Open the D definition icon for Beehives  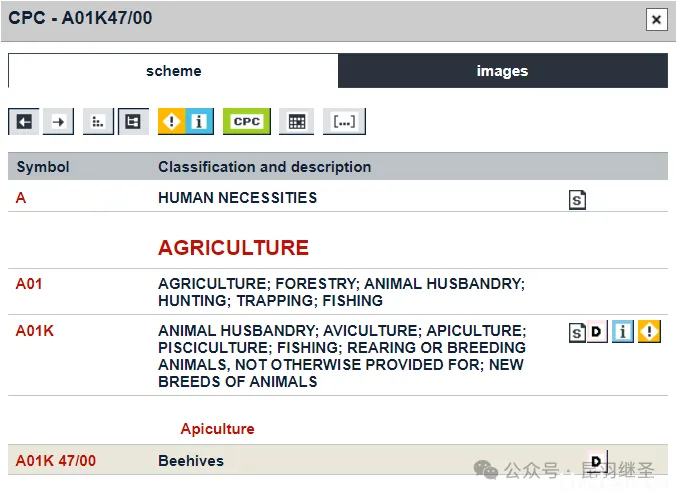coord(597,462)
